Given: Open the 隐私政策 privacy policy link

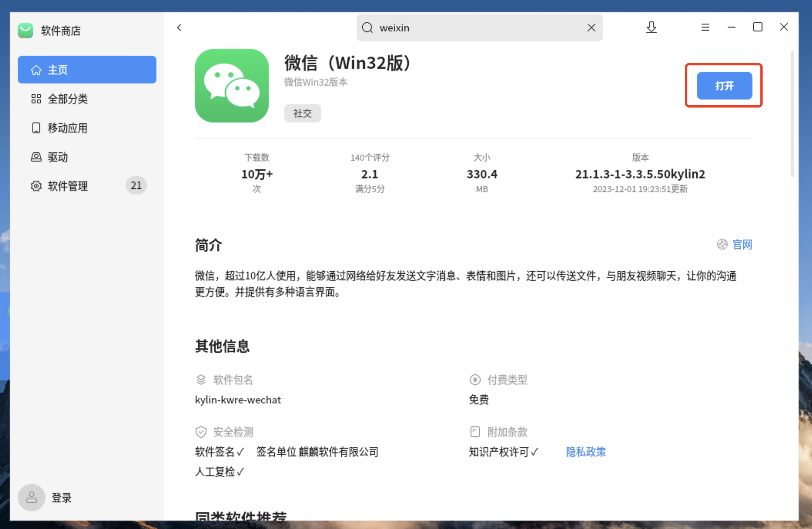Looking at the screenshot, I should pos(586,452).
